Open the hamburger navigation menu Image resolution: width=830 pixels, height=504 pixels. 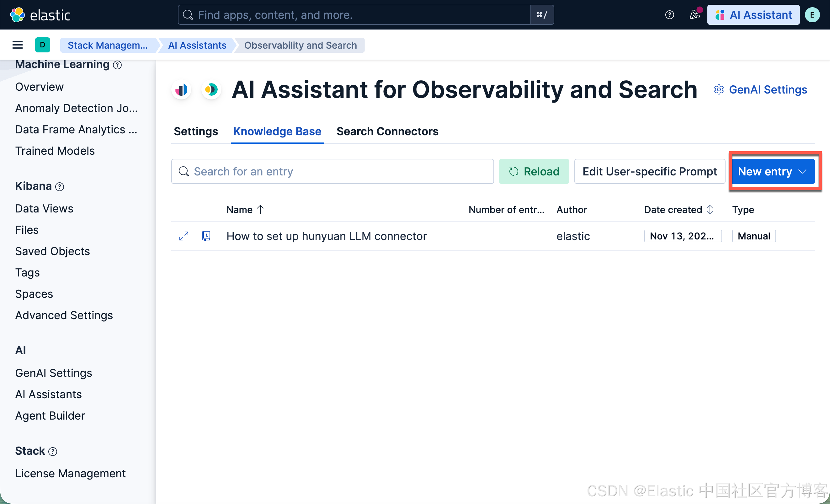(x=18, y=45)
